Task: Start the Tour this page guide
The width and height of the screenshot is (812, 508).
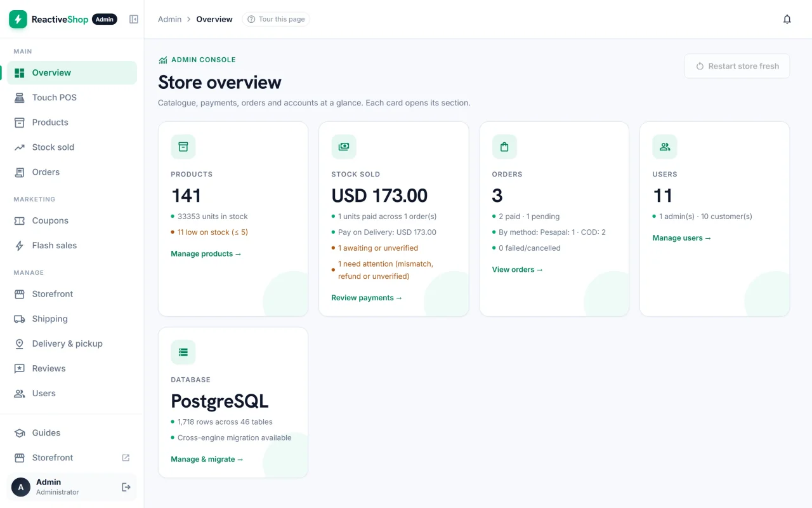Action: click(x=276, y=19)
